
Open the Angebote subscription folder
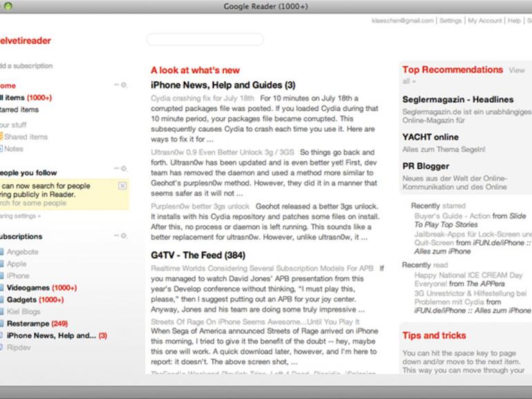pos(22,252)
